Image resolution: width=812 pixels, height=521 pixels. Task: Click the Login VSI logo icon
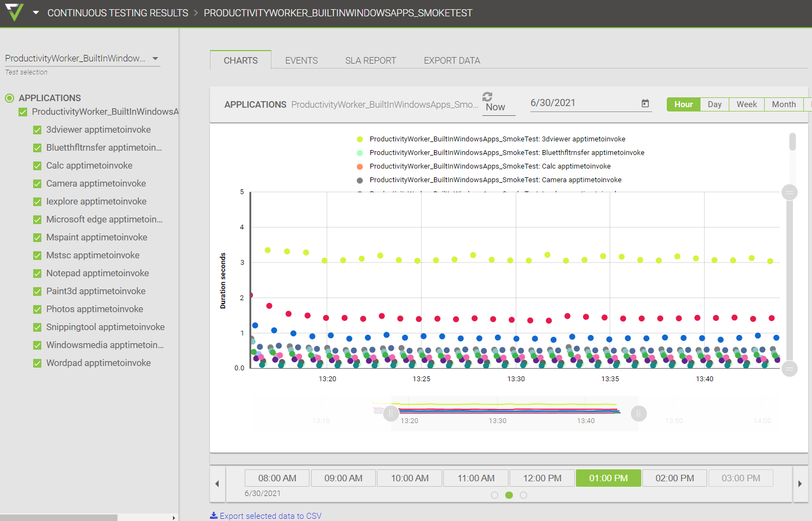point(15,12)
